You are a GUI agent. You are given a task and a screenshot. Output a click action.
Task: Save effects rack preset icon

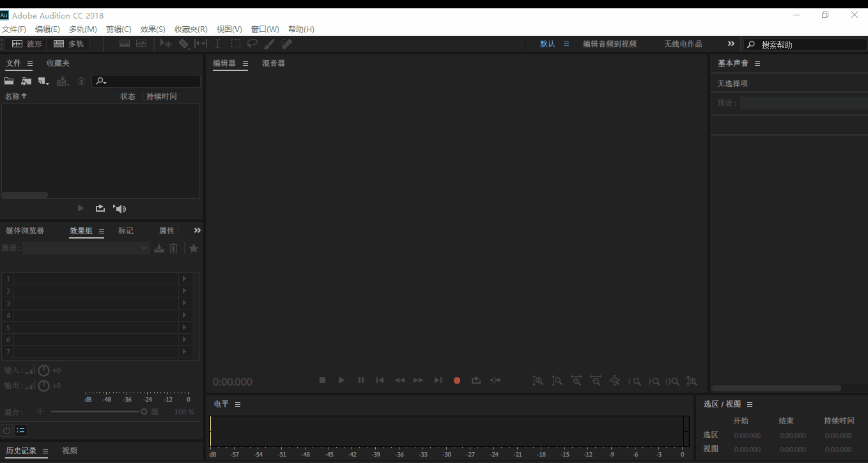159,248
